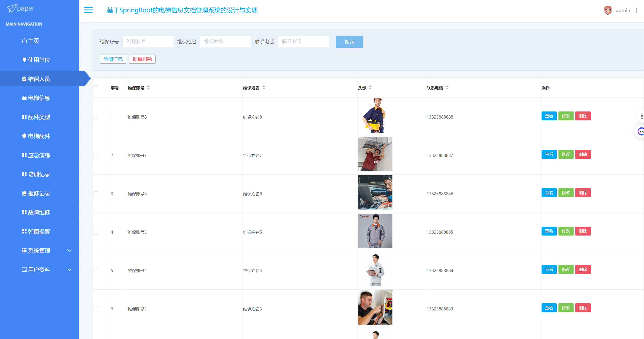Image resolution: width=644 pixels, height=339 pixels.
Task: Click the briefcase icon beside 电梯信息
Action: pos(24,98)
